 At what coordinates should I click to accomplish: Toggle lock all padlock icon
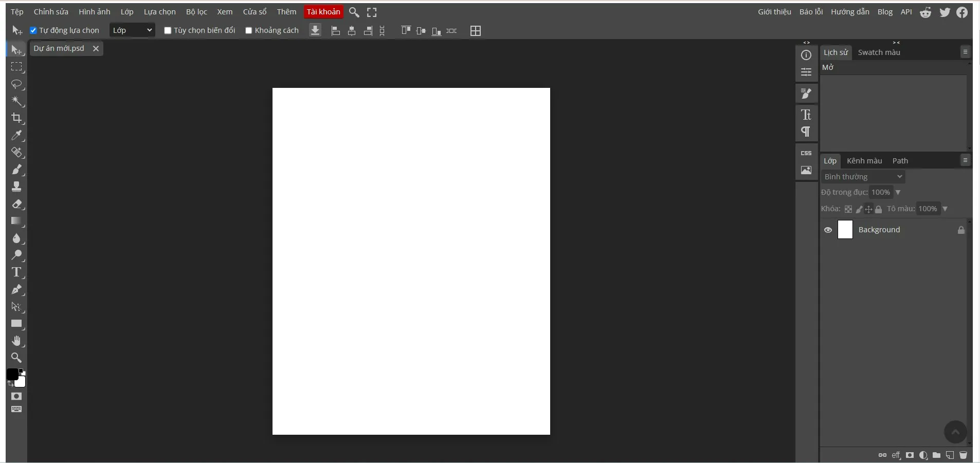point(879,209)
